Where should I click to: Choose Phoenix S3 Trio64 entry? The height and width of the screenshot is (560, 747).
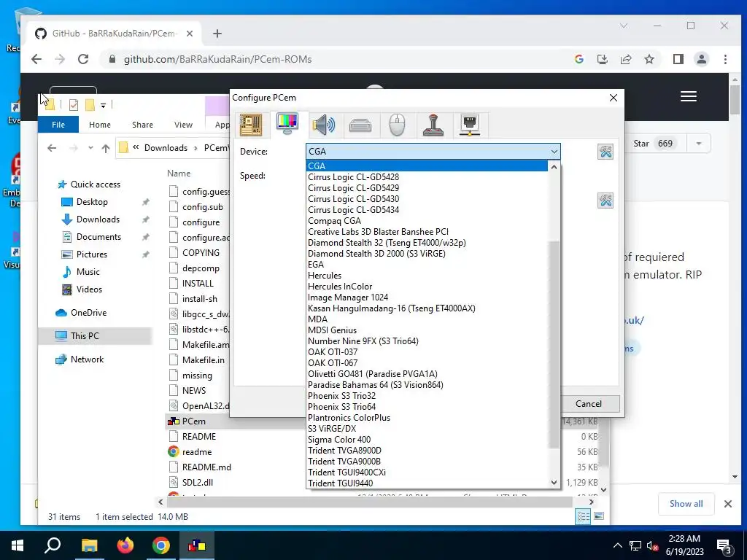pos(427,407)
